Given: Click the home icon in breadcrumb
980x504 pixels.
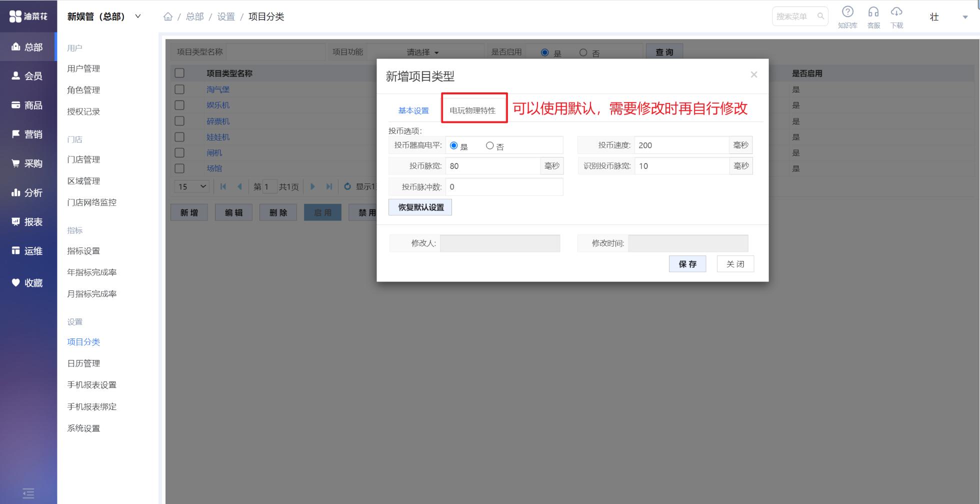Looking at the screenshot, I should [x=168, y=16].
